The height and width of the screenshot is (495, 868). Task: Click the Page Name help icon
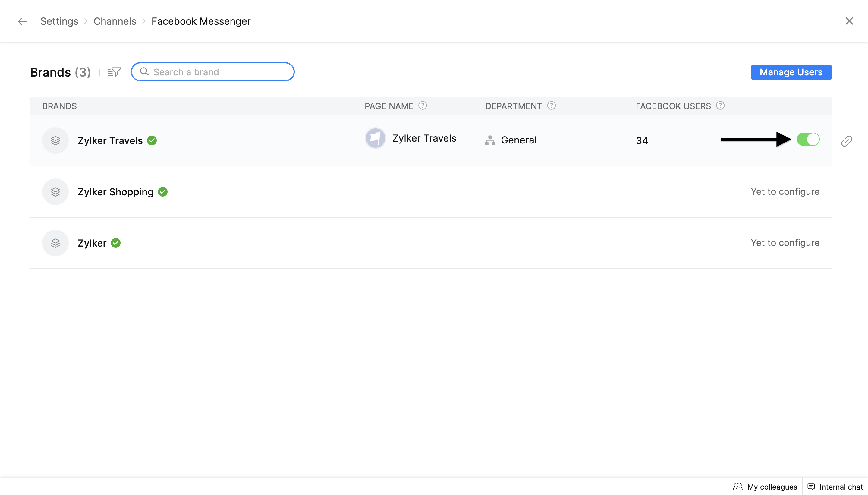coord(423,106)
